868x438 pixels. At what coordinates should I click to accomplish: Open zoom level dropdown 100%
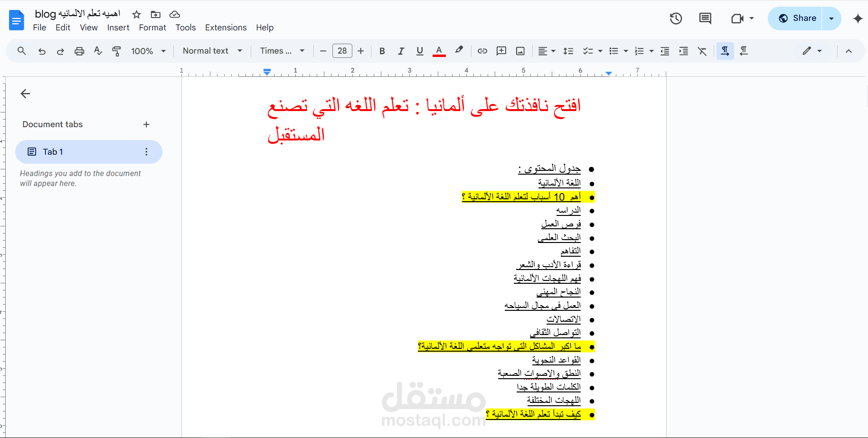click(x=148, y=51)
